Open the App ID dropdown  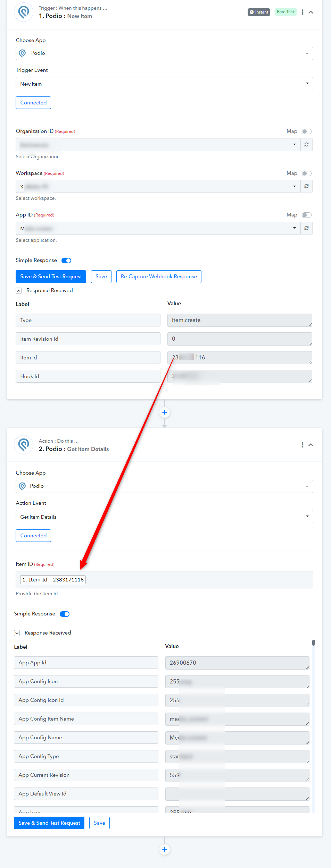tap(158, 228)
